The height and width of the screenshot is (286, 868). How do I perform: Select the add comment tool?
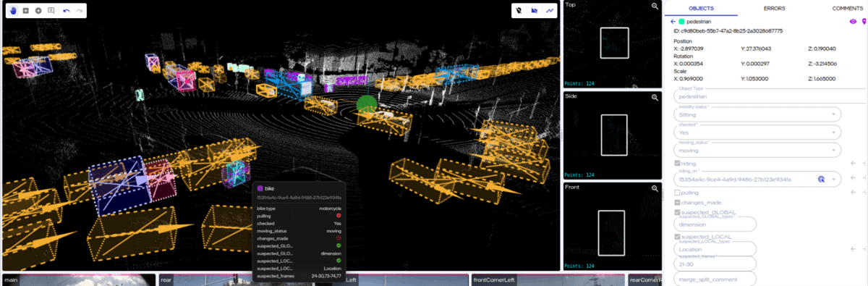pos(51,11)
